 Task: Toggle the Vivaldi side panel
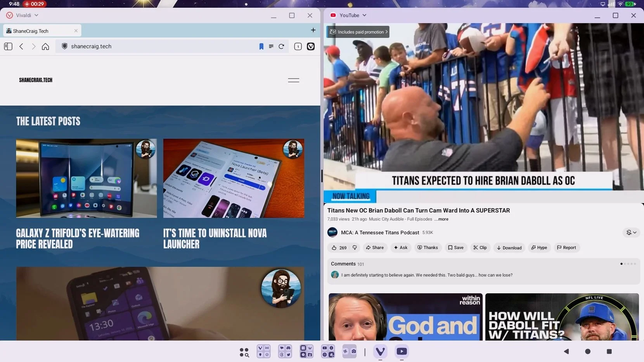pyautogui.click(x=8, y=47)
